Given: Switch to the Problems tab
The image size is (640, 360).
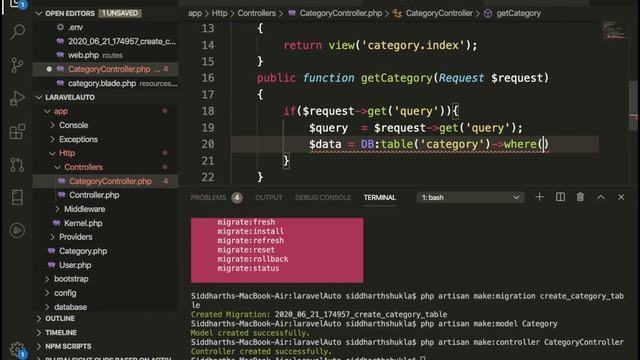Looking at the screenshot, I should coord(208,198).
